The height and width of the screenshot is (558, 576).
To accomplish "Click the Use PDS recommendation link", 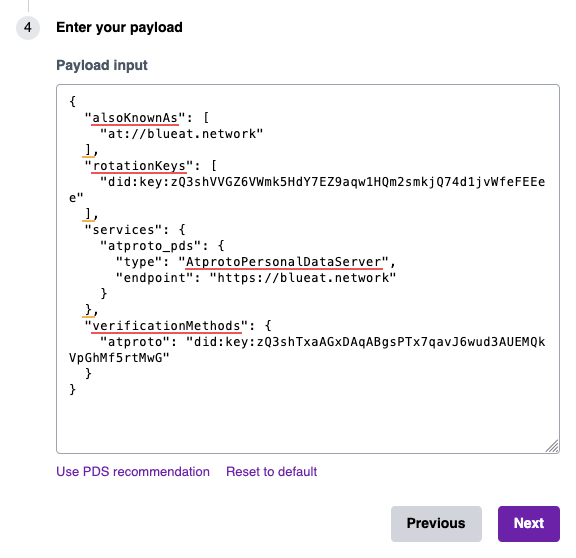I will click(x=133, y=472).
